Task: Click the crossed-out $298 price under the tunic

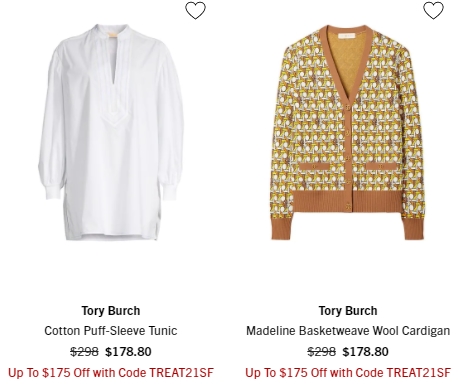Action: point(84,352)
